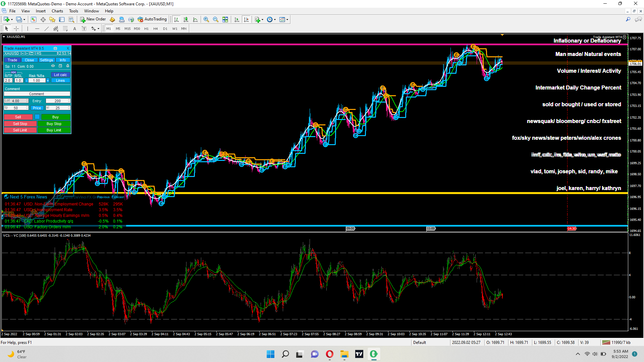
Task: Switch to the Settings tab in Trade Assistant
Action: point(46,60)
